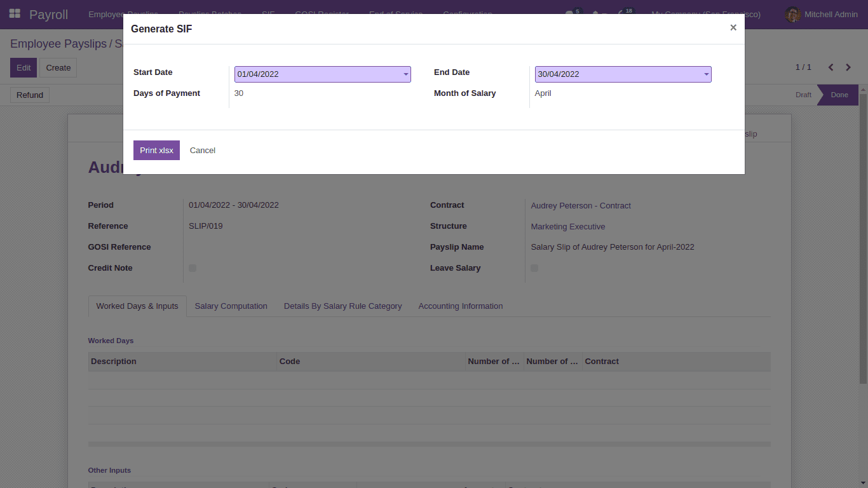Open the End Date picker dropdown

click(x=705, y=74)
